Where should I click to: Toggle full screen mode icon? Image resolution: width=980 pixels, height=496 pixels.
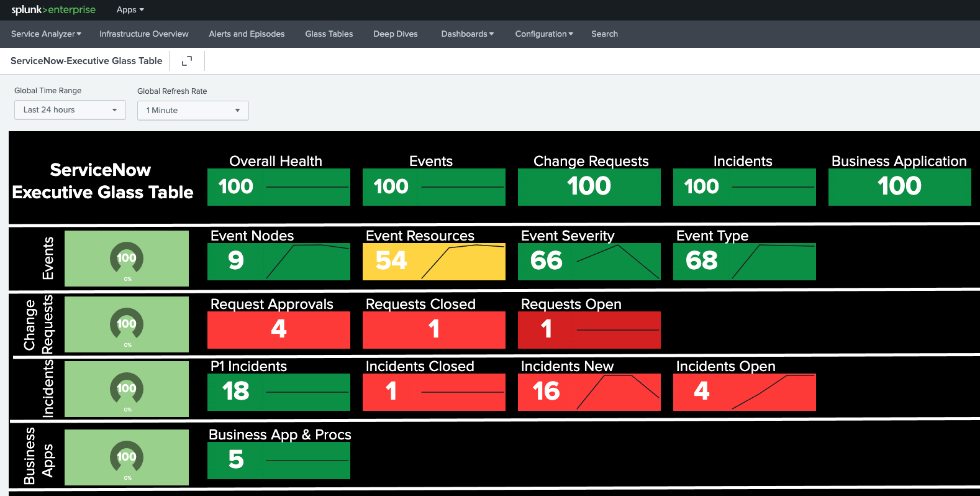[x=187, y=61]
